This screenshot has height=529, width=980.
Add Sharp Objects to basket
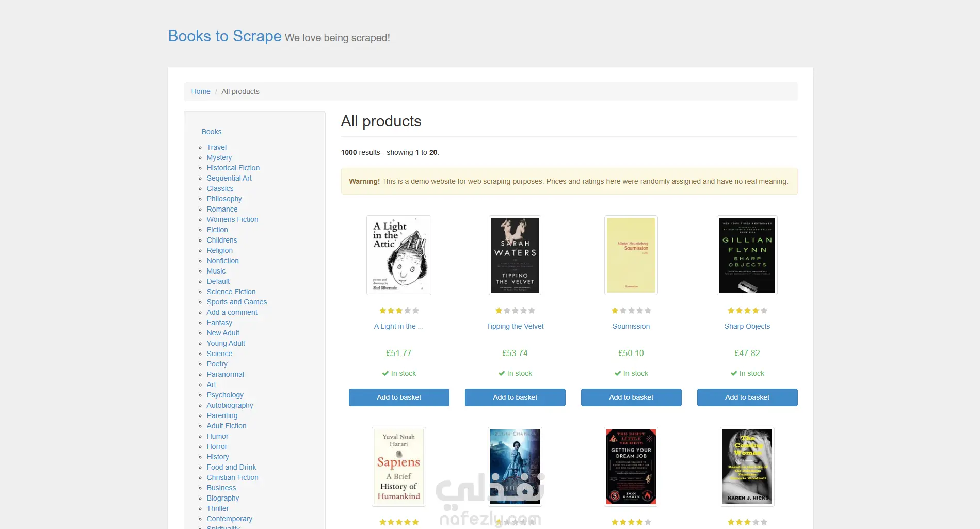click(747, 397)
